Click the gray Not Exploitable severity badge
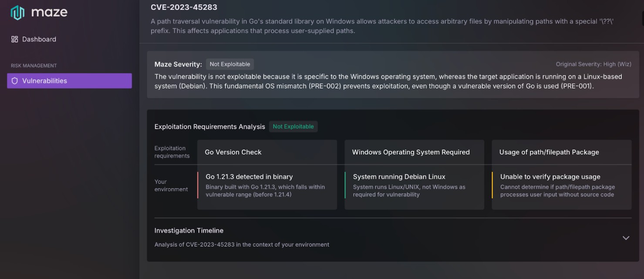This screenshot has height=279, width=644. click(229, 64)
